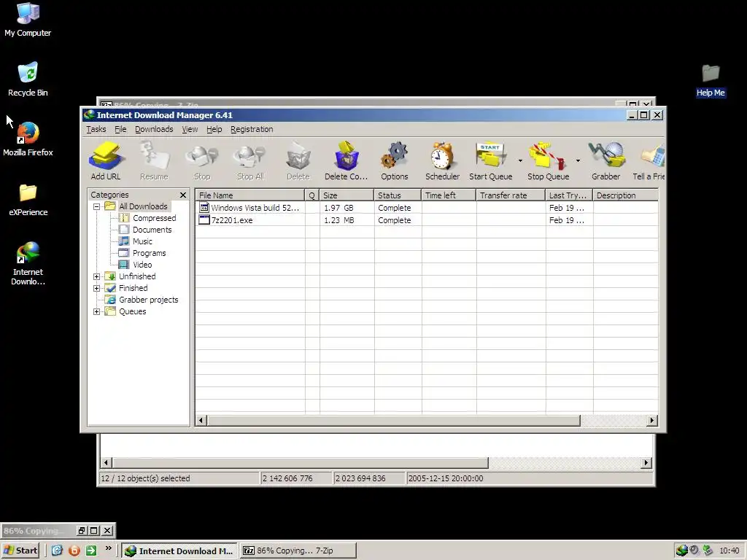
Task: Switch to the 86% Copying 7-Zip taskbar button
Action: [298, 551]
